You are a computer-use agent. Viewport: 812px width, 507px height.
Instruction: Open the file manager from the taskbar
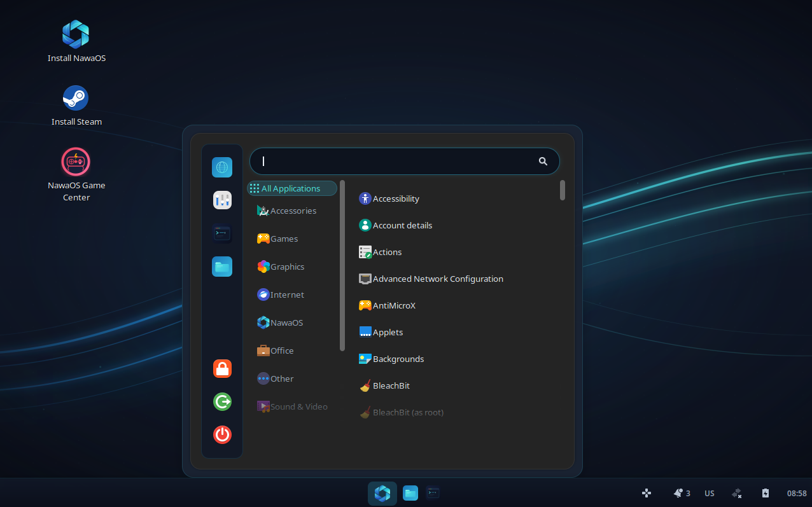[410, 493]
